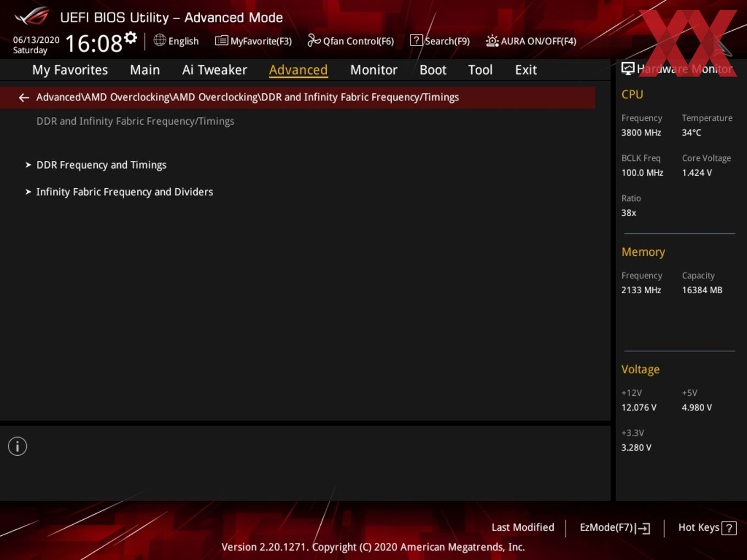
Task: Click the +5V 4.980 V reading
Action: coord(697,407)
